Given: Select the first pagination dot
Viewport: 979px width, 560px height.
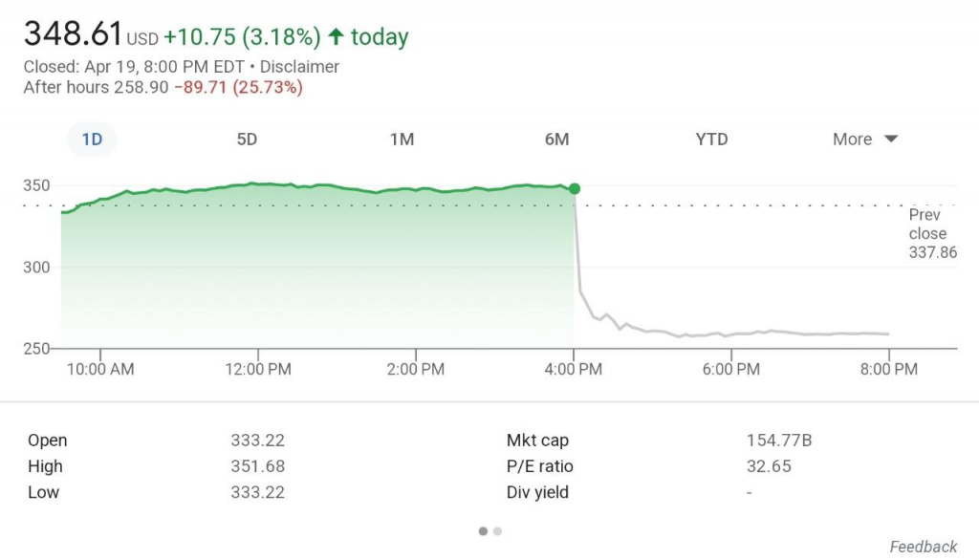Looking at the screenshot, I should pos(483,531).
